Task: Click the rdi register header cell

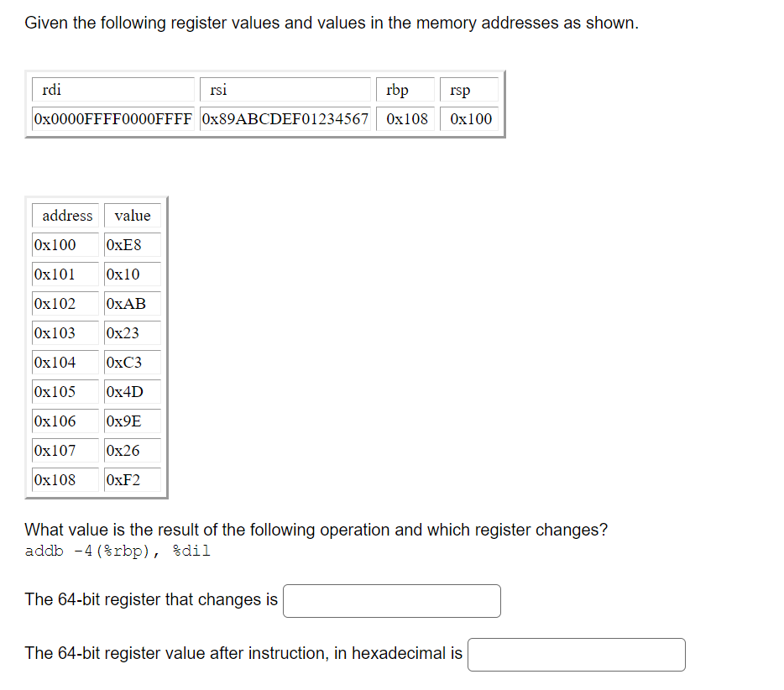Action: click(113, 89)
